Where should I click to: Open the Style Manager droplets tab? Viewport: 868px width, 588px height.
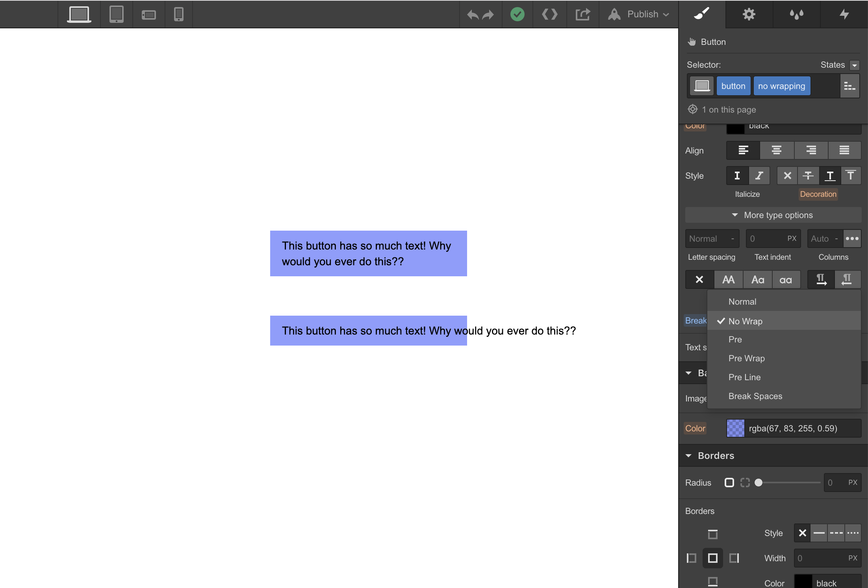tap(796, 14)
